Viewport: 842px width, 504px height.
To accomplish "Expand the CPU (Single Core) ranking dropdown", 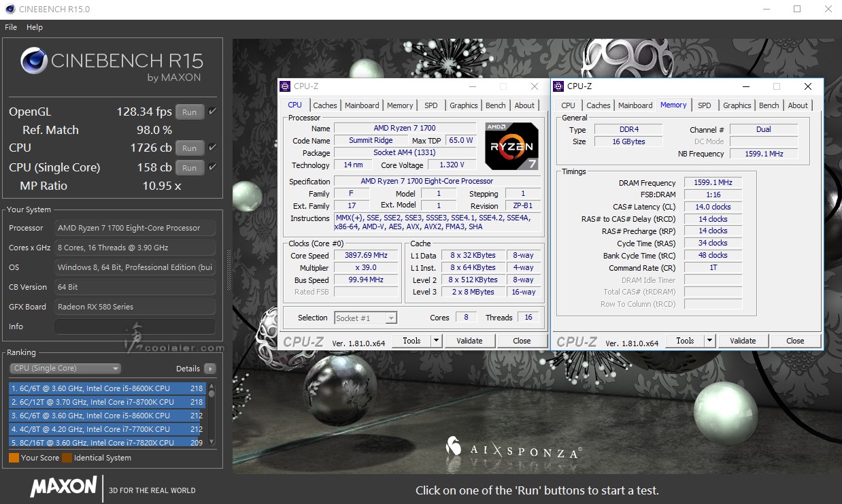I will 65,369.
